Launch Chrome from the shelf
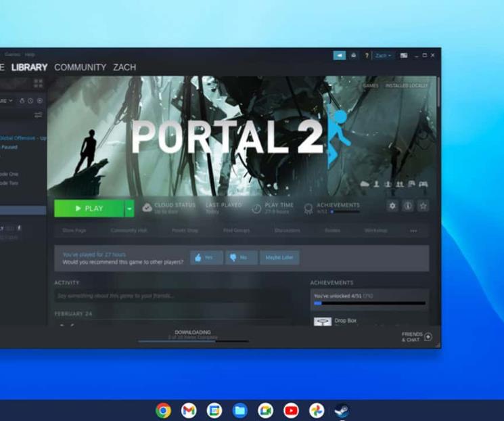The height and width of the screenshot is (421, 504). 163,410
